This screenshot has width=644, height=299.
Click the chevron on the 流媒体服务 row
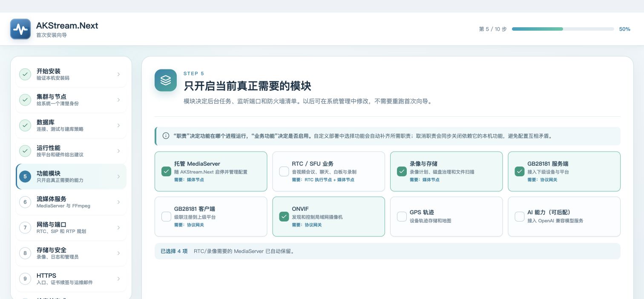click(x=118, y=202)
